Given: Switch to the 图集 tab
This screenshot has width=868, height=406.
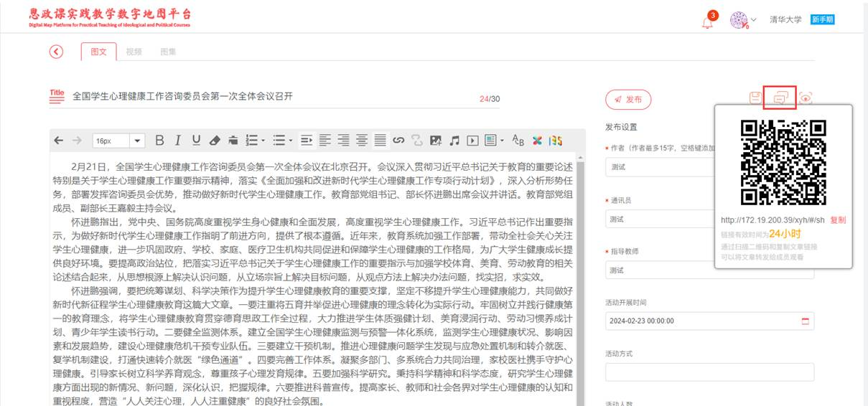Looking at the screenshot, I should [168, 52].
